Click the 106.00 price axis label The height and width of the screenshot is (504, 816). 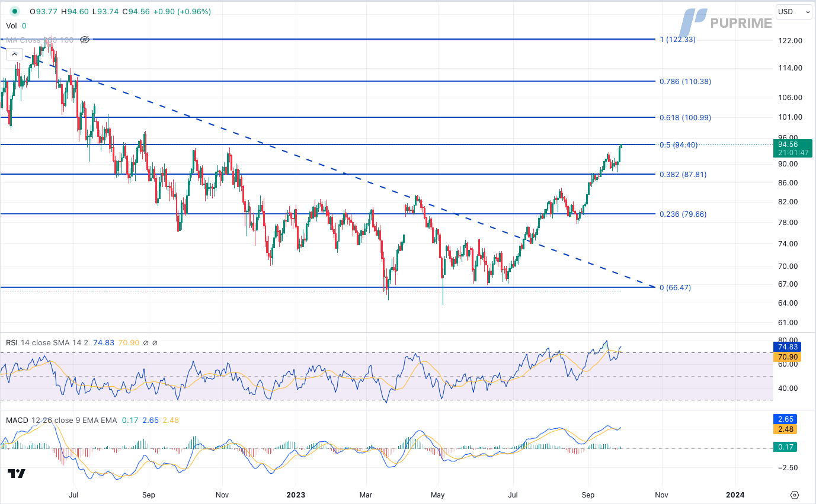click(790, 98)
